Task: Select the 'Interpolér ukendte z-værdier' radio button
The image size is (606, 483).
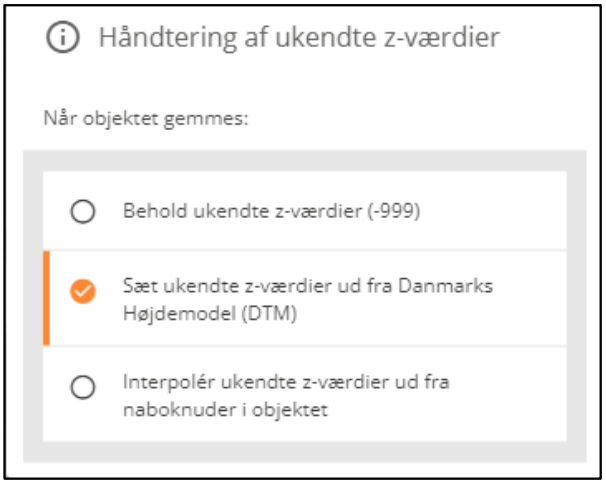Action: point(83,387)
